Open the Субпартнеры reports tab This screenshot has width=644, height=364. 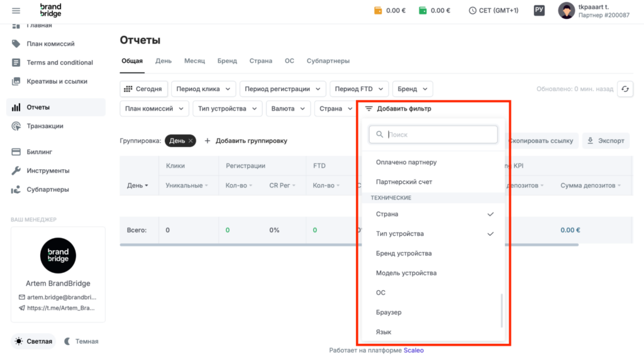pos(328,61)
